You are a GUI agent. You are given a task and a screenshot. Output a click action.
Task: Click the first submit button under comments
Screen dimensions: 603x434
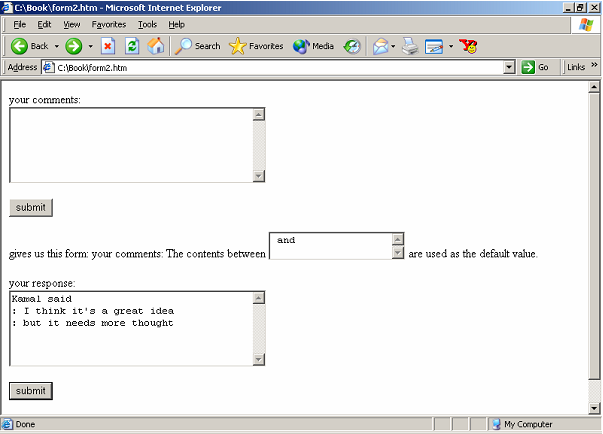click(x=30, y=208)
